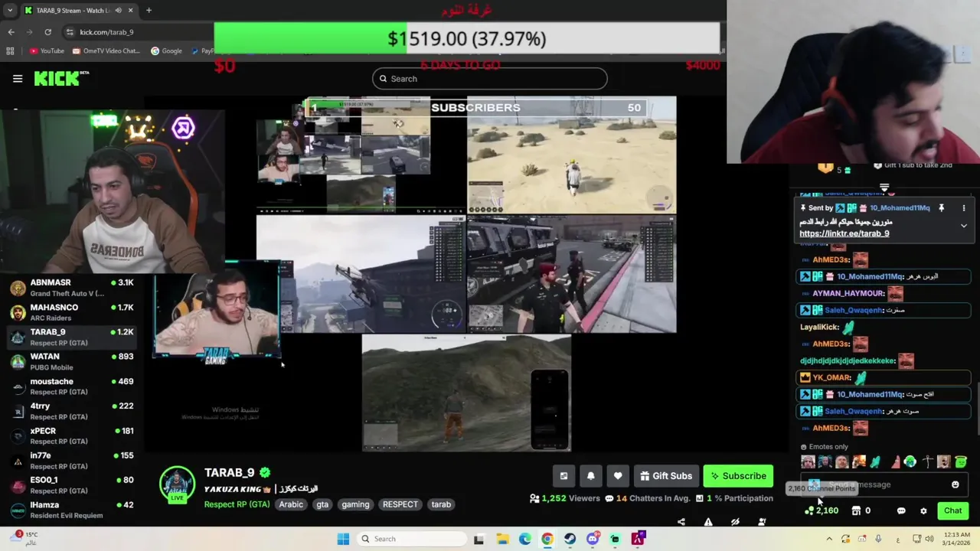Image resolution: width=980 pixels, height=551 pixels.
Task: Open the Kick hamburger sidebar menu
Action: tap(18, 78)
